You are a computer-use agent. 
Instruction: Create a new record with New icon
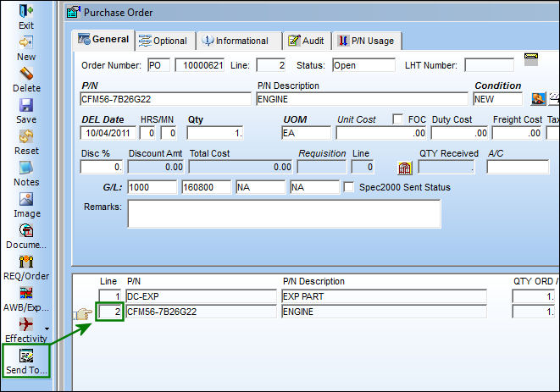26,43
